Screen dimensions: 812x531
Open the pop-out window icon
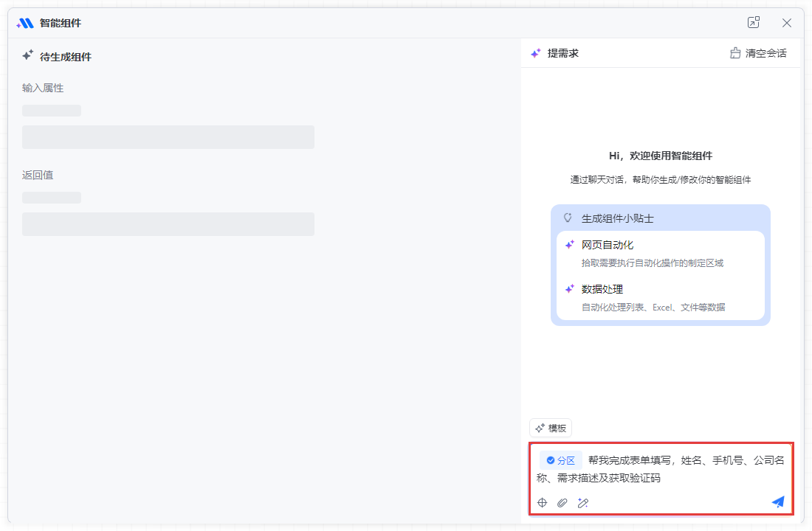tap(753, 23)
